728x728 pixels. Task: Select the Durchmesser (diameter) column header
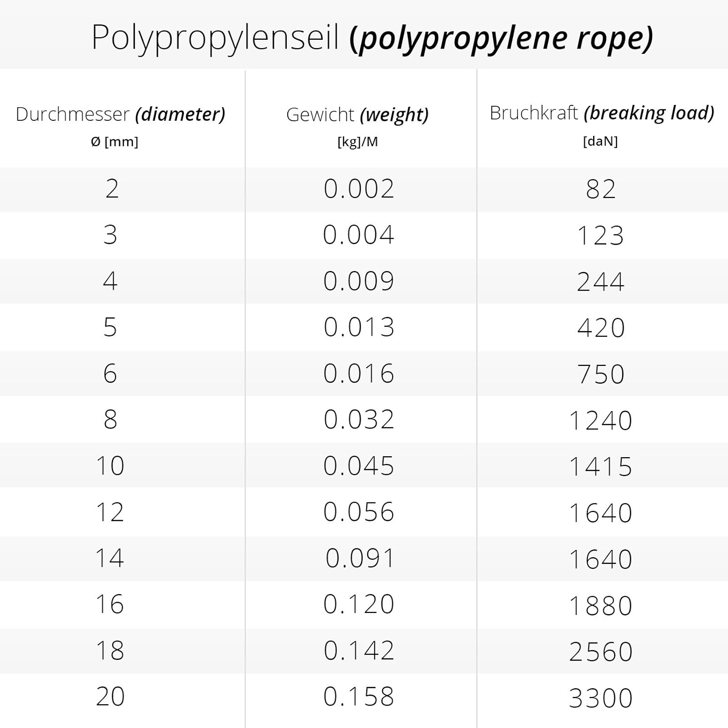(x=120, y=115)
